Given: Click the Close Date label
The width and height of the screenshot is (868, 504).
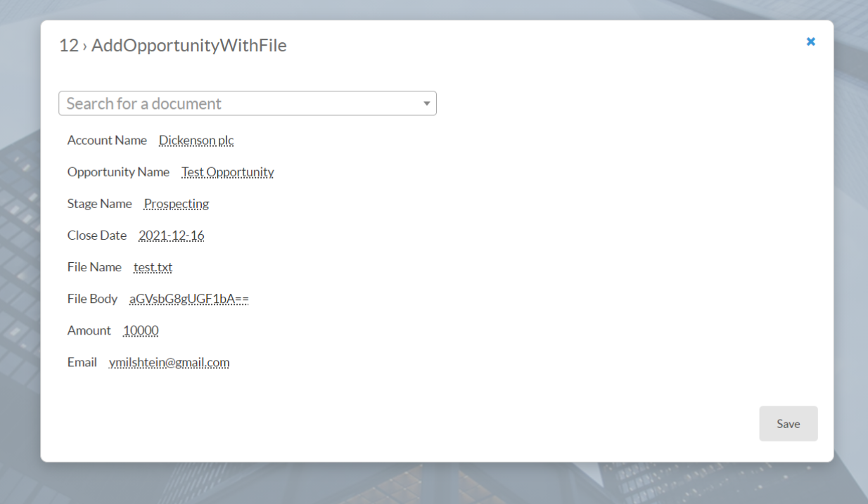Looking at the screenshot, I should 97,235.
